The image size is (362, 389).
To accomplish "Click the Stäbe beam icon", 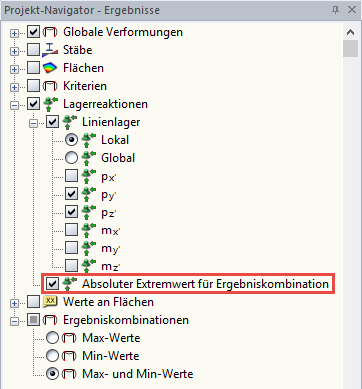I will tap(50, 50).
